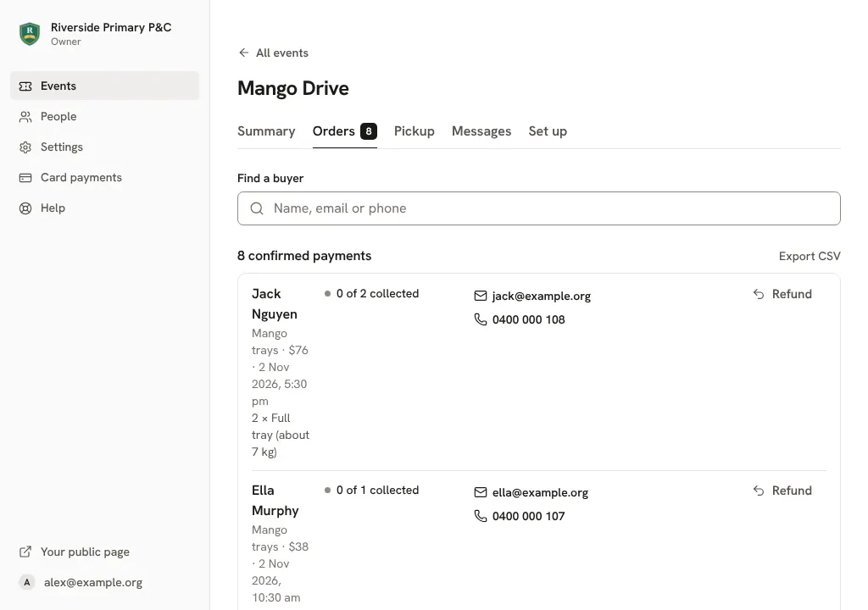This screenshot has height=610, width=868.
Task: Click the envelope icon next to jack@example.org
Action: (x=481, y=296)
